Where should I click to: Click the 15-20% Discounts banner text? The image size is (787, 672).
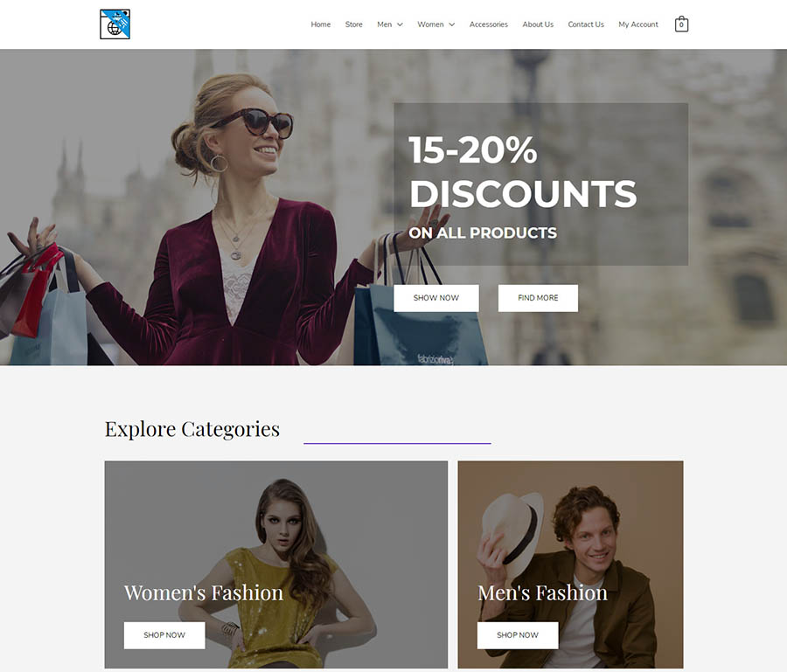(x=523, y=172)
